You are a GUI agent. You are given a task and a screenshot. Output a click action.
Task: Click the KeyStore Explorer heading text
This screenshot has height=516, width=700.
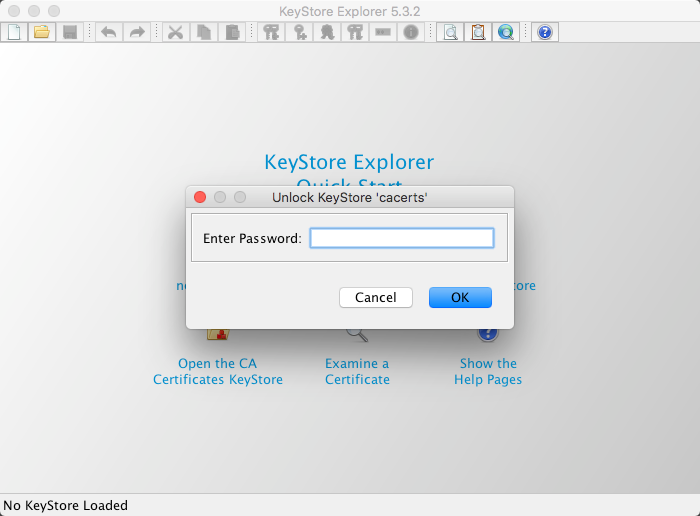tap(349, 162)
